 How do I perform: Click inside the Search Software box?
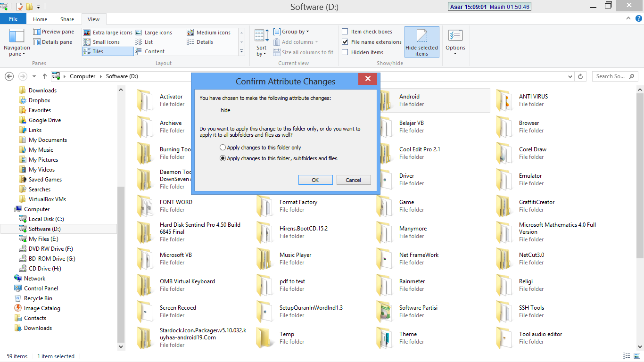[611, 76]
